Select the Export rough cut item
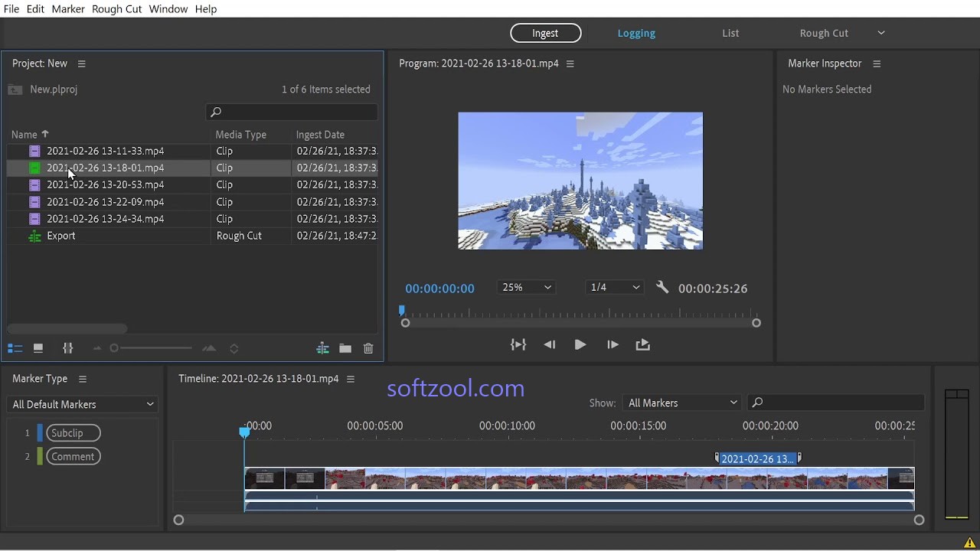The height and width of the screenshot is (551, 980). [x=60, y=236]
